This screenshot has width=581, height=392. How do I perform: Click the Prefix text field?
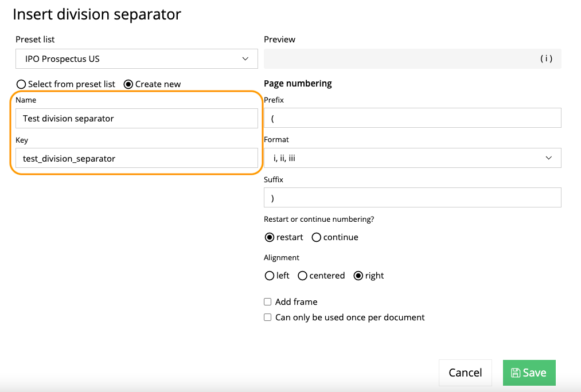click(412, 118)
